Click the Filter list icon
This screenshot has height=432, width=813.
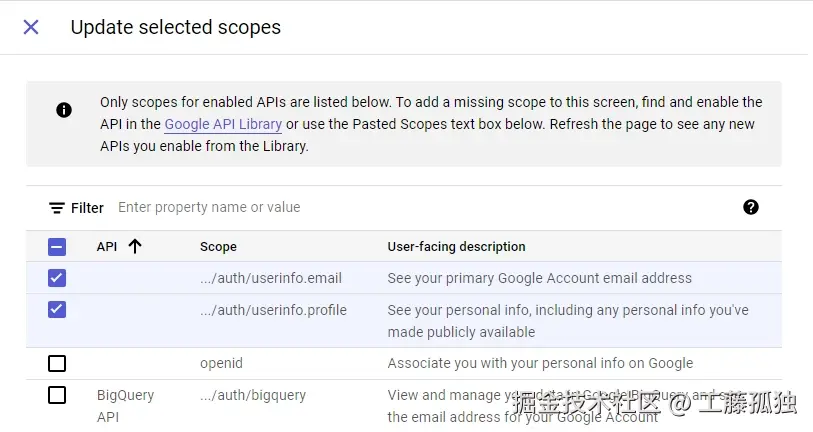(57, 208)
